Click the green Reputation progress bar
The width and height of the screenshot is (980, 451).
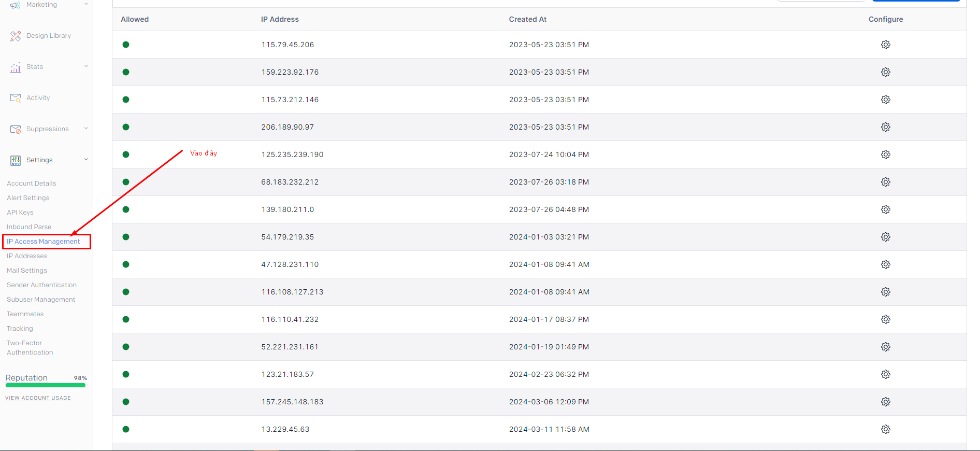(46, 385)
